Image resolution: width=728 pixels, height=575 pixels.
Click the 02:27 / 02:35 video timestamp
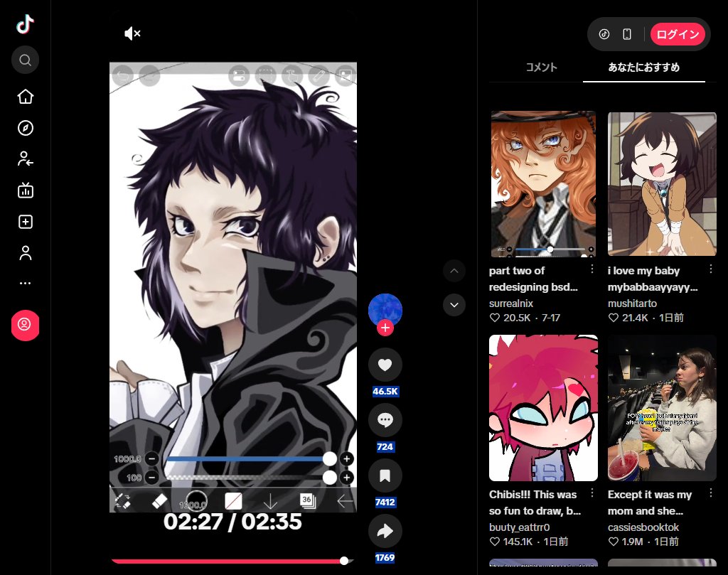(232, 522)
